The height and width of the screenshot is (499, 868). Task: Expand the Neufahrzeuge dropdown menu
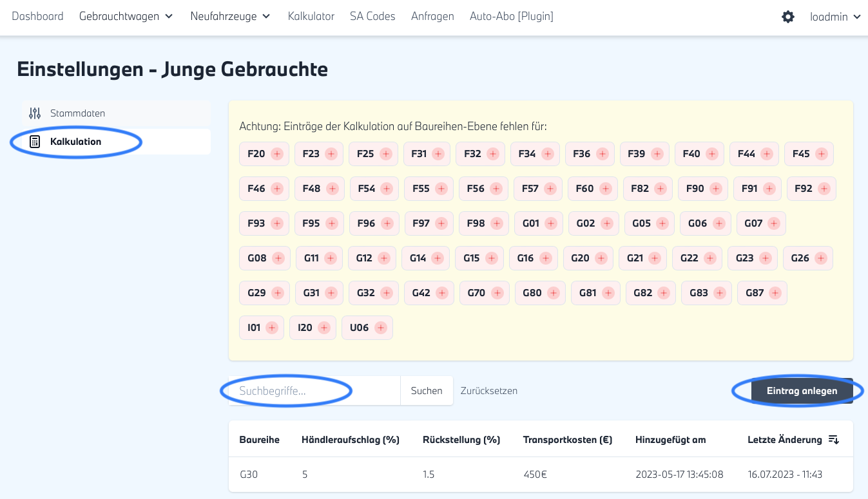(x=230, y=17)
